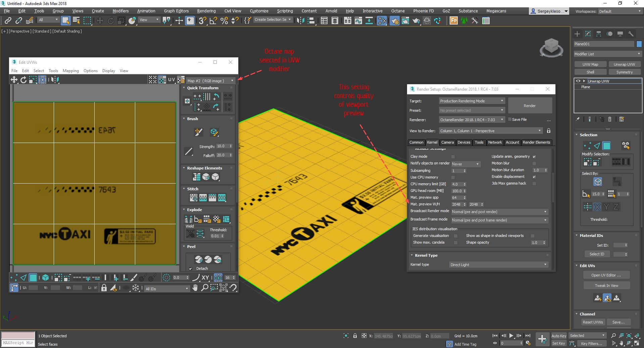Screen dimensions: 644x348
Task: Open the Kernel type dropdown
Action: (498, 265)
